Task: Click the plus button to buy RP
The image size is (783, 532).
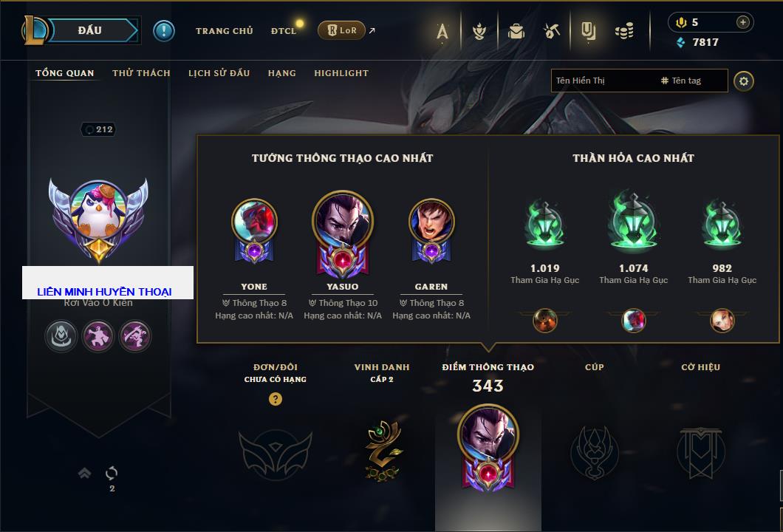Action: [742, 22]
